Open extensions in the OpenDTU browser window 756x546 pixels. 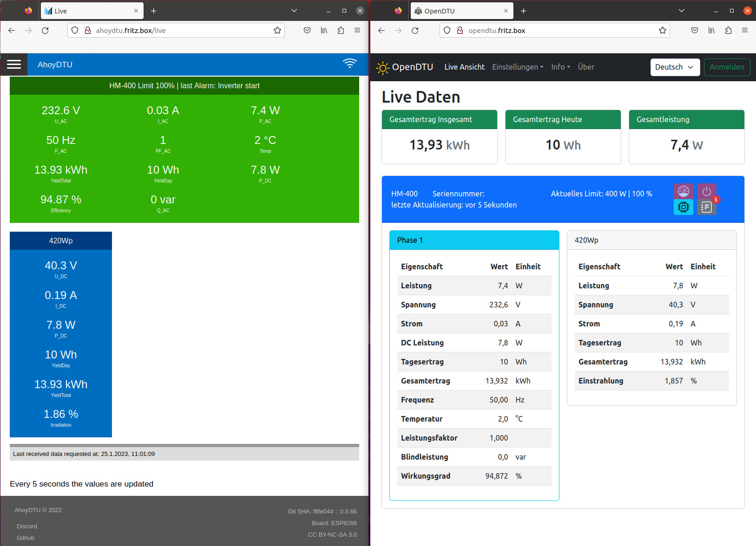coord(728,31)
